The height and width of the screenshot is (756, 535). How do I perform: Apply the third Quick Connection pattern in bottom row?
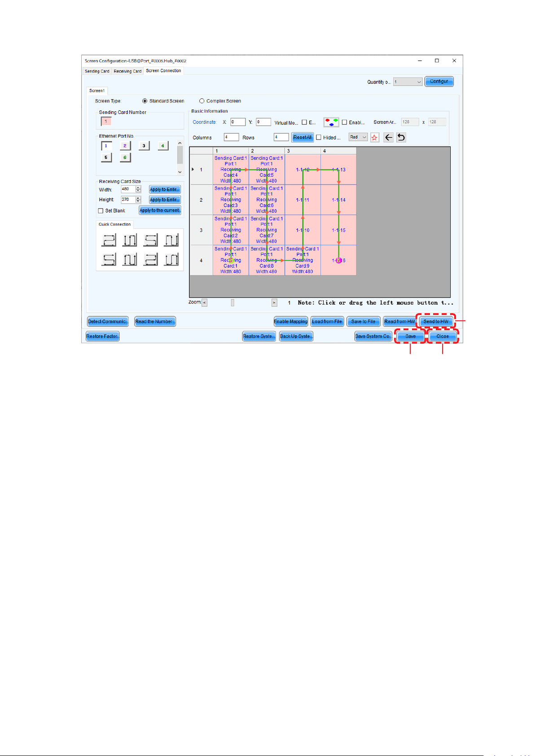tap(151, 259)
